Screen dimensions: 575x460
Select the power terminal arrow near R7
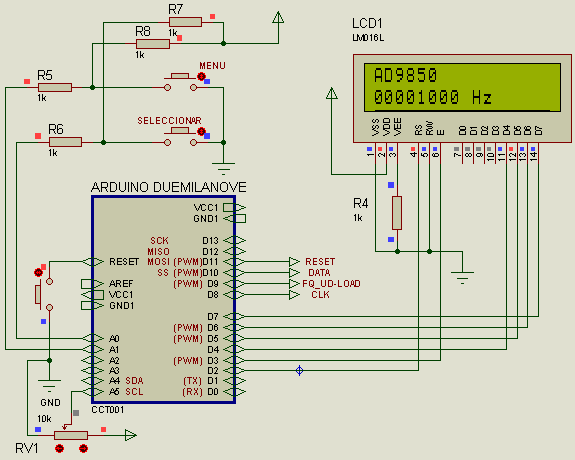[x=278, y=18]
